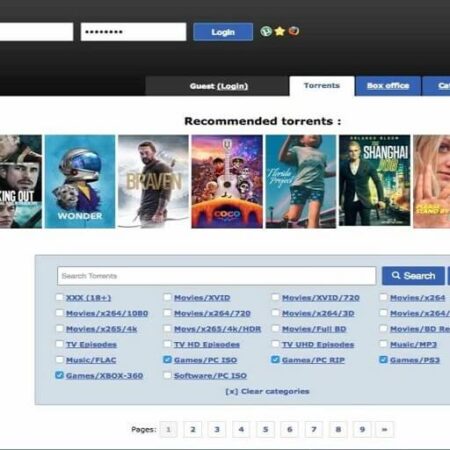Image resolution: width=450 pixels, height=450 pixels.
Task: Check the XXX (18+) category box
Action: point(59,297)
